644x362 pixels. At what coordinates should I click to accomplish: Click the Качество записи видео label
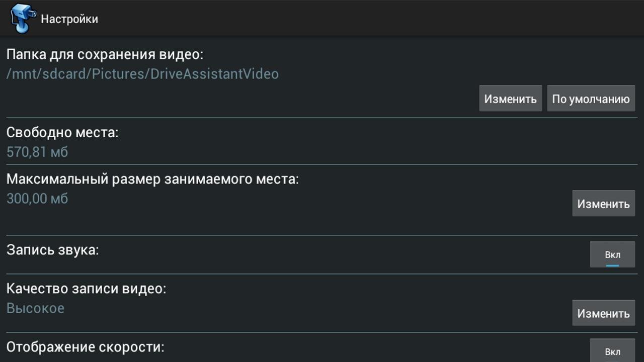click(86, 289)
